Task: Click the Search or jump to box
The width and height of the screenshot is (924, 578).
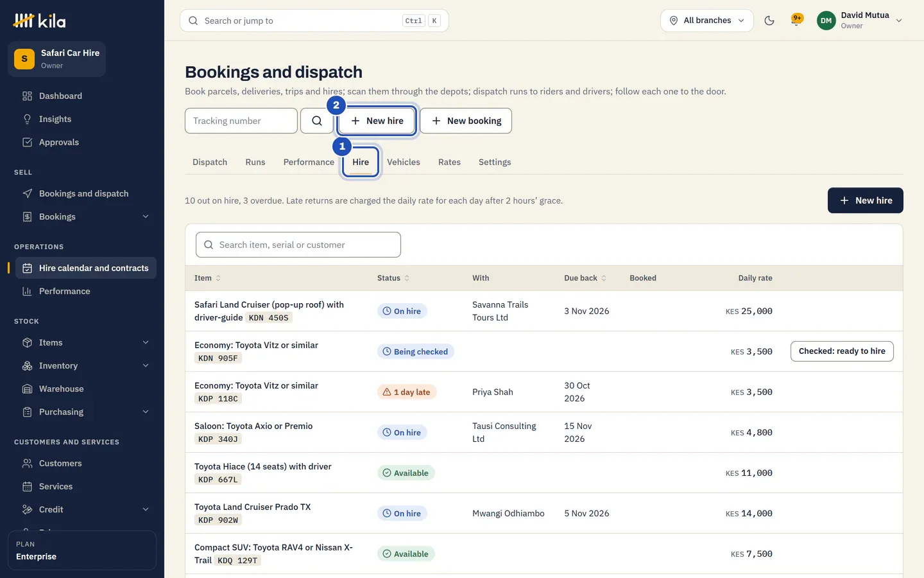Action: tap(314, 21)
